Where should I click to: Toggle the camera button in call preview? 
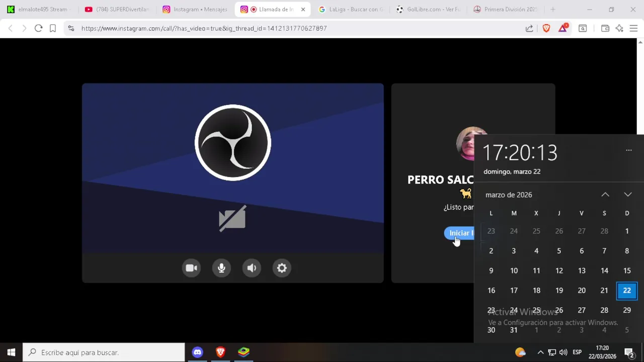pos(191,268)
